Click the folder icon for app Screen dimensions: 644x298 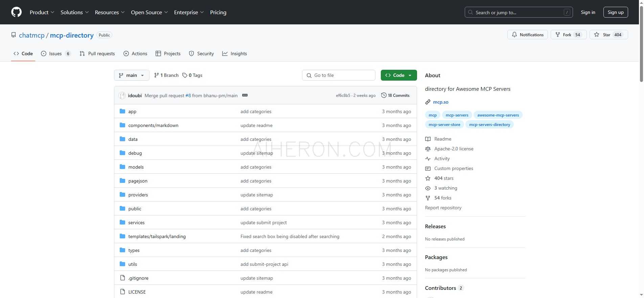click(122, 111)
